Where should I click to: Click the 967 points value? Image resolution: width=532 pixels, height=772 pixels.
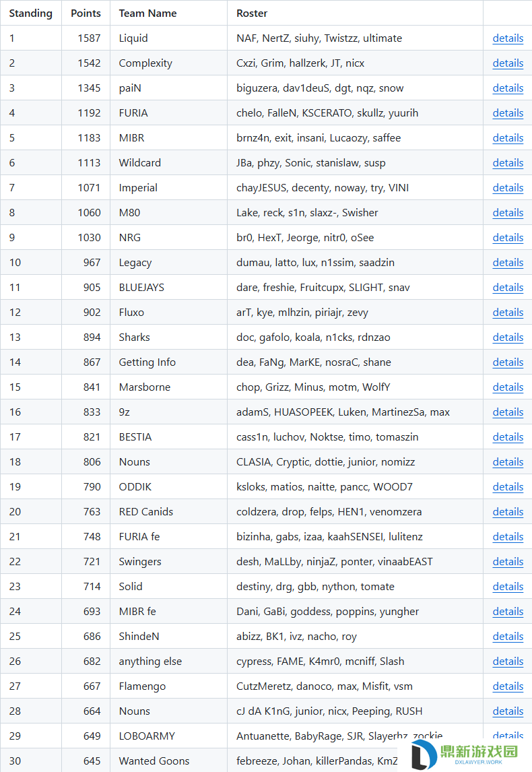point(92,263)
